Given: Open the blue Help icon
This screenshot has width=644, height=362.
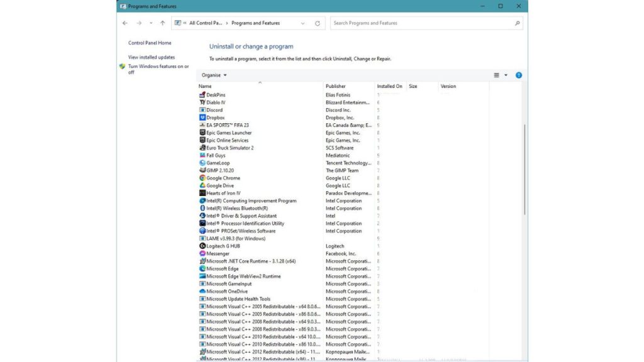Looking at the screenshot, I should (x=519, y=75).
